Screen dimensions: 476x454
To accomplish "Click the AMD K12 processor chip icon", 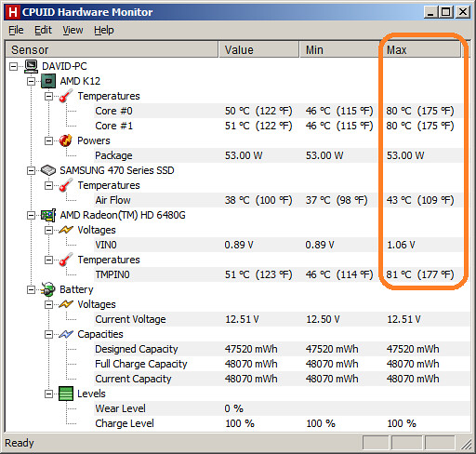I will tap(48, 81).
